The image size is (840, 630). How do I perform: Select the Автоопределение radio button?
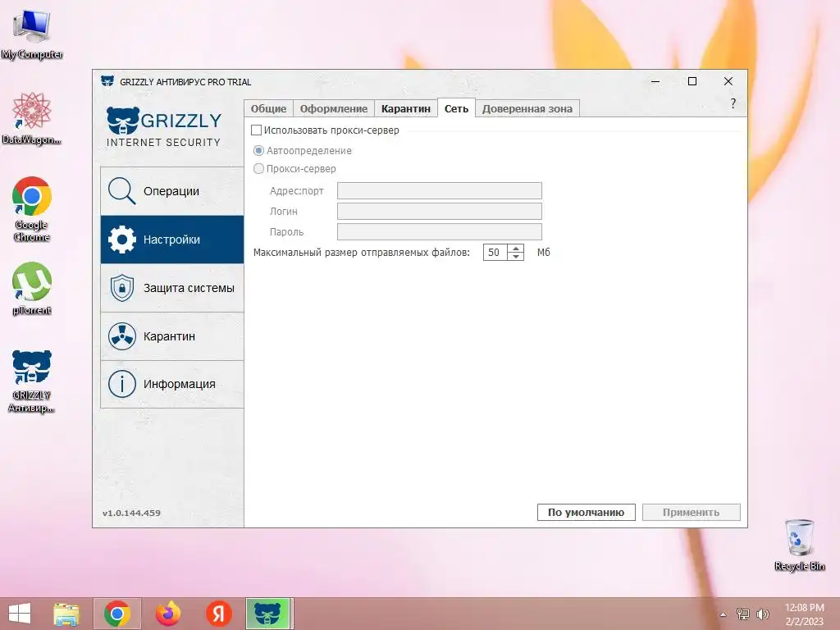258,151
